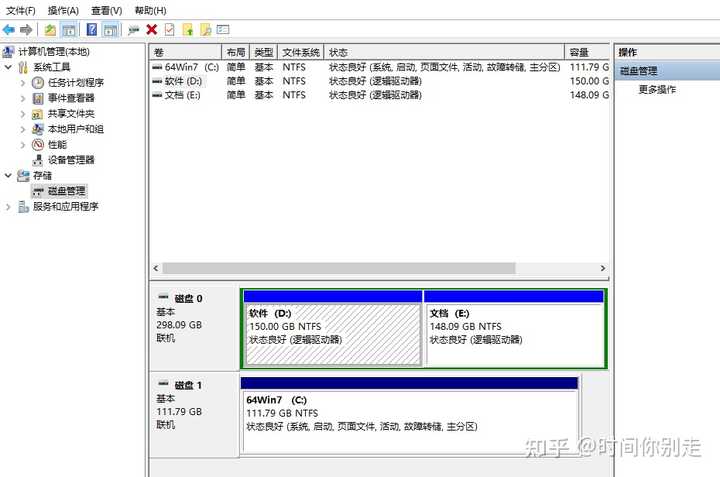The height and width of the screenshot is (477, 720).
Task: Select the 64Win7 (C:) volume row
Action: [380, 67]
